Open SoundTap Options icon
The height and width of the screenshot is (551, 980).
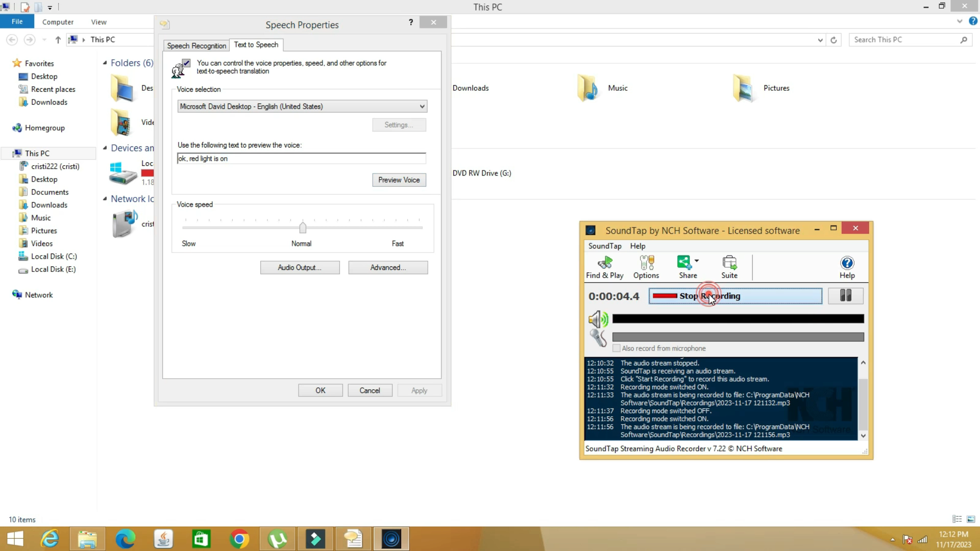coord(646,267)
